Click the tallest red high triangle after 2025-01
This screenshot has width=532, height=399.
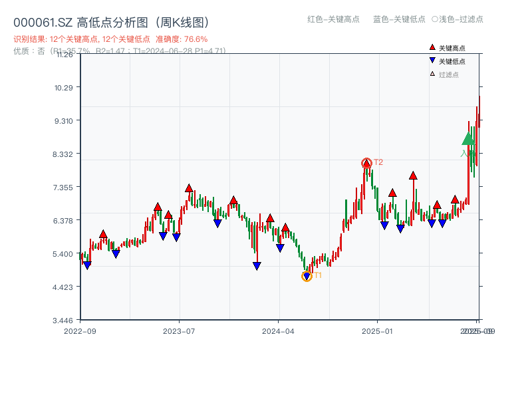pos(413,176)
